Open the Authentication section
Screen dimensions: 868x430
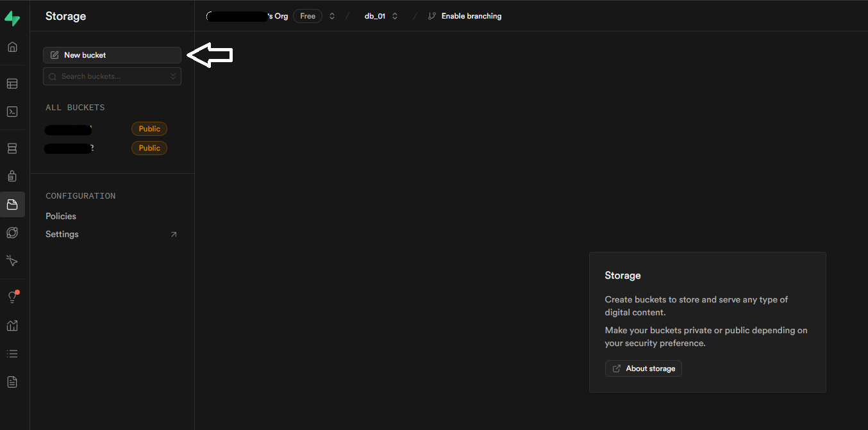[x=12, y=176]
